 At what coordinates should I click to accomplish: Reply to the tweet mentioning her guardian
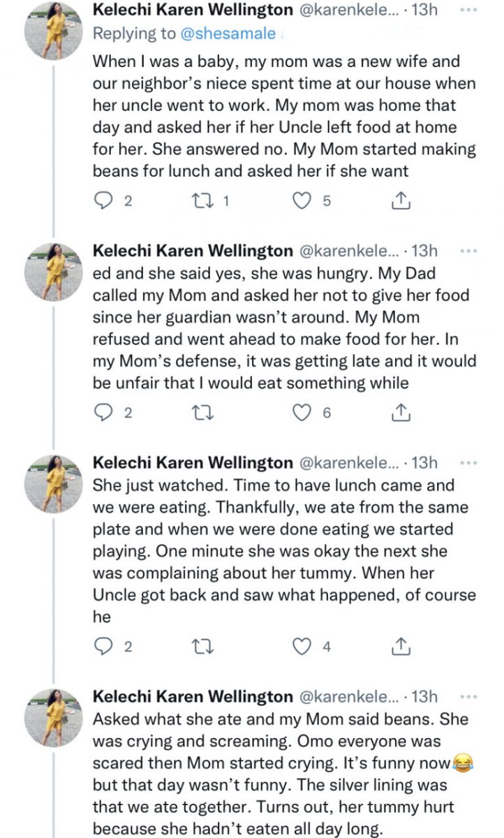point(103,413)
